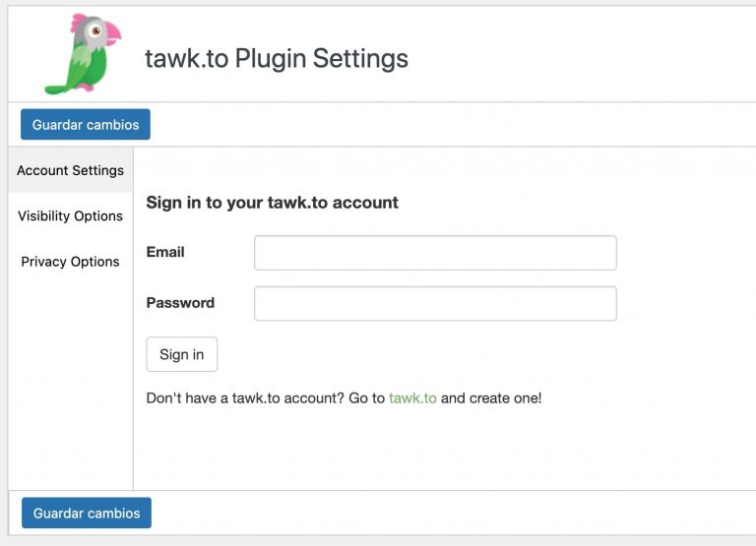
Task: Click the parrot's green tail feathers
Action: [x=55, y=85]
